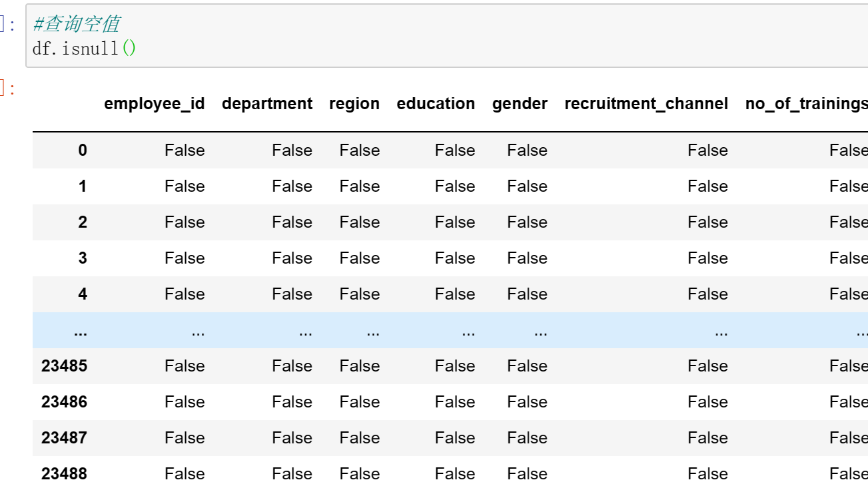Select row index 23488 label

point(64,474)
